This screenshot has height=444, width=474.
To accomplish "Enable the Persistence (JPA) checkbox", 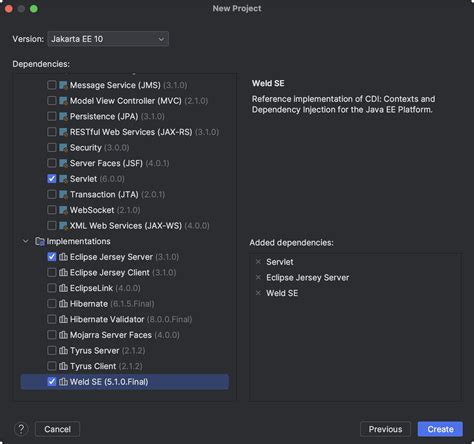I will point(52,116).
